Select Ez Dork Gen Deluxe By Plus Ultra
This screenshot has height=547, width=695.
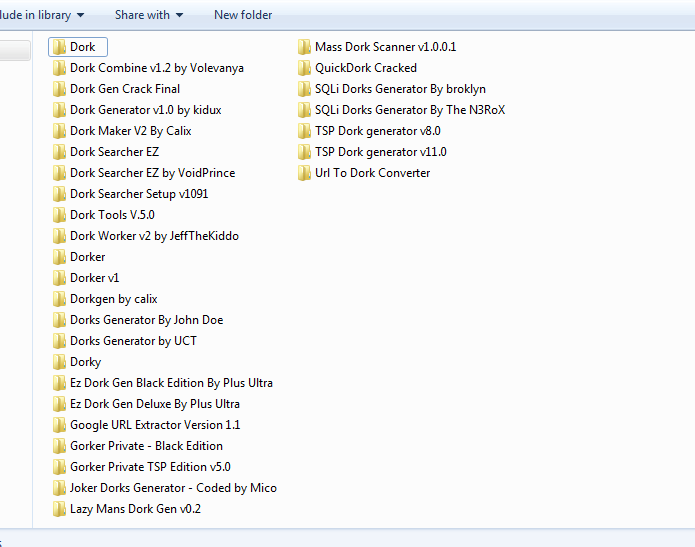click(x=154, y=404)
